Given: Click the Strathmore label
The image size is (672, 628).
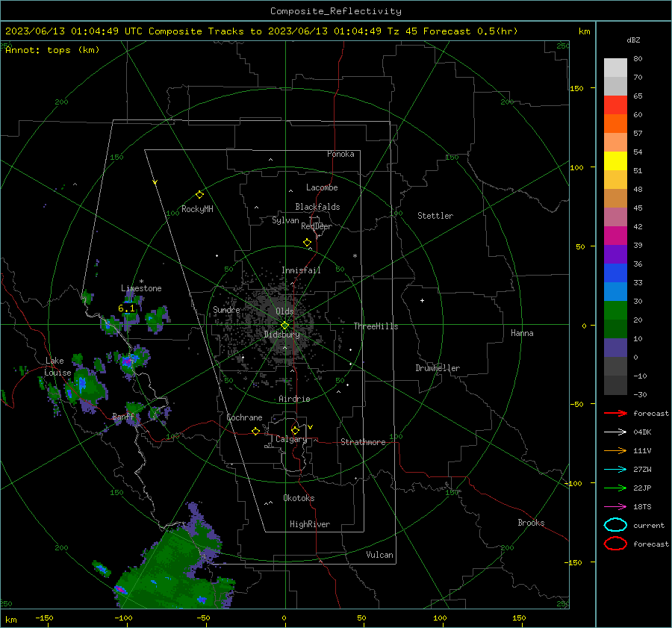Looking at the screenshot, I should pos(363,442).
